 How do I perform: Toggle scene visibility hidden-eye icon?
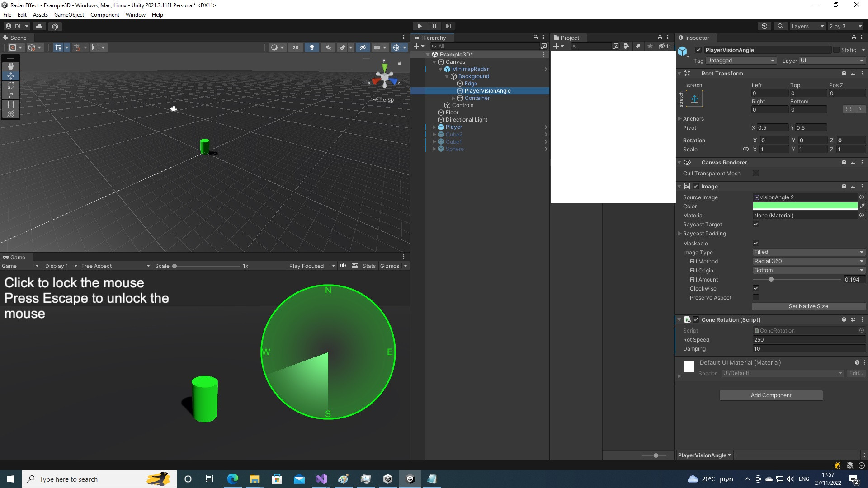click(x=363, y=47)
